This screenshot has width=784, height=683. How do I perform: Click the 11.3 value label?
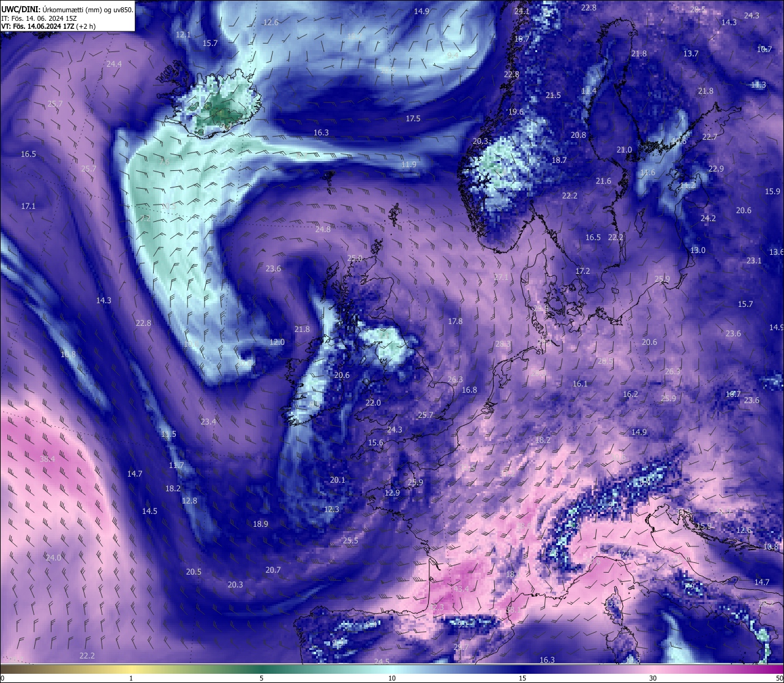(x=758, y=85)
